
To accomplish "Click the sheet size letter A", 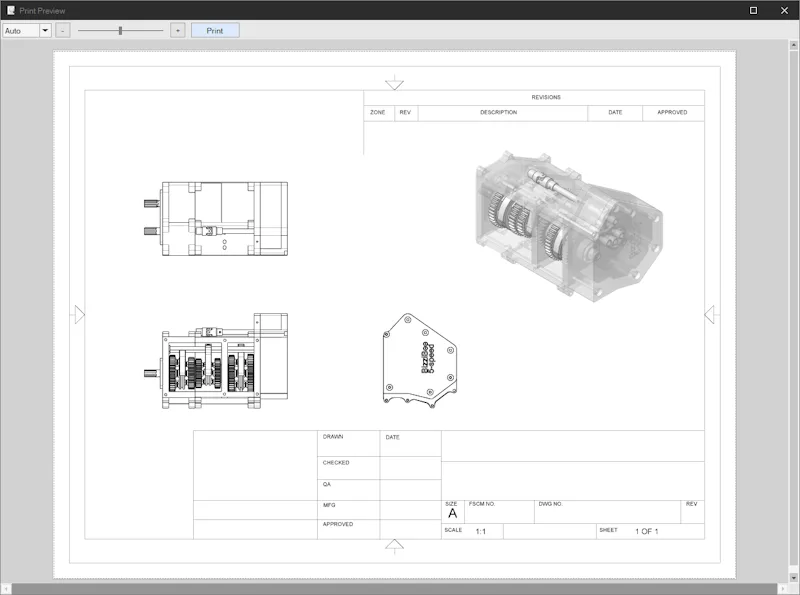I will click(x=453, y=513).
